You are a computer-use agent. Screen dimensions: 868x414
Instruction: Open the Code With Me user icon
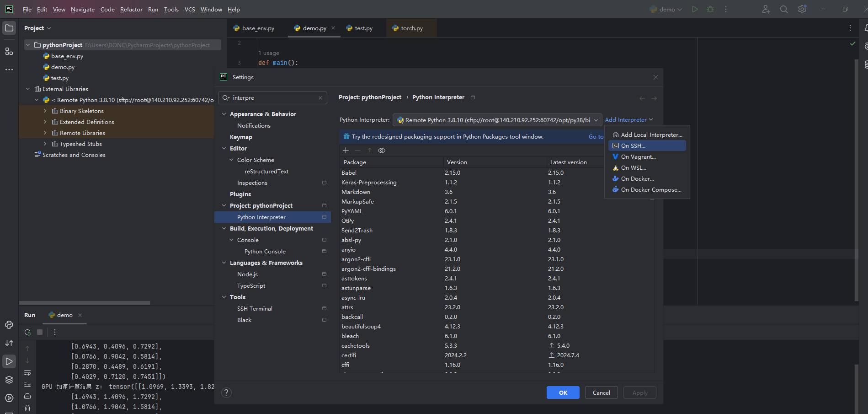(766, 9)
